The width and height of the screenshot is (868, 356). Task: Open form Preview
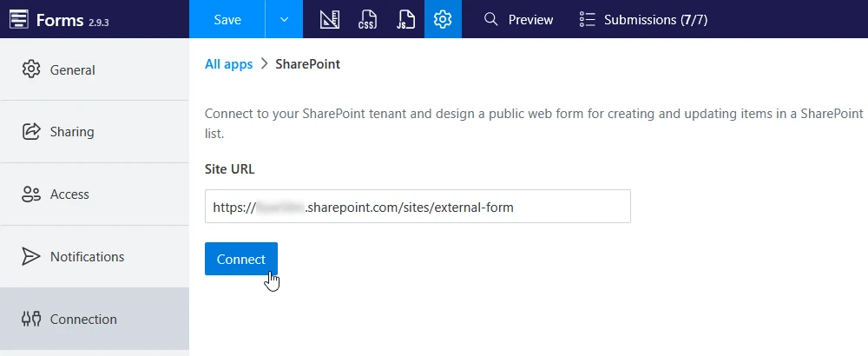pyautogui.click(x=519, y=20)
